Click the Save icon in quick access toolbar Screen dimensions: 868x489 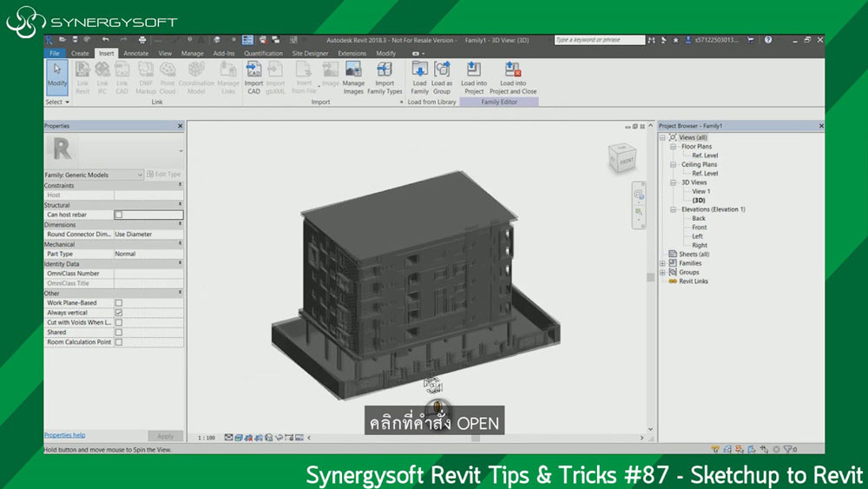(74, 39)
